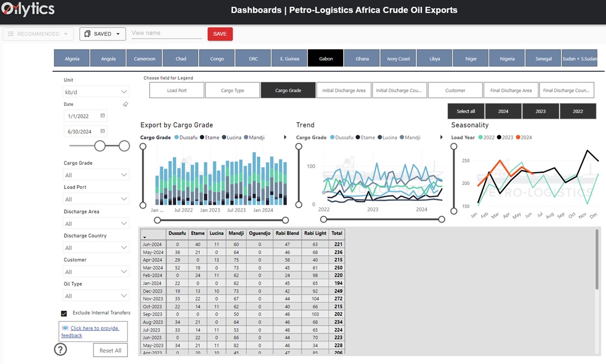
Task: Open the Discharge Country filter dropdown
Action: pos(95,248)
